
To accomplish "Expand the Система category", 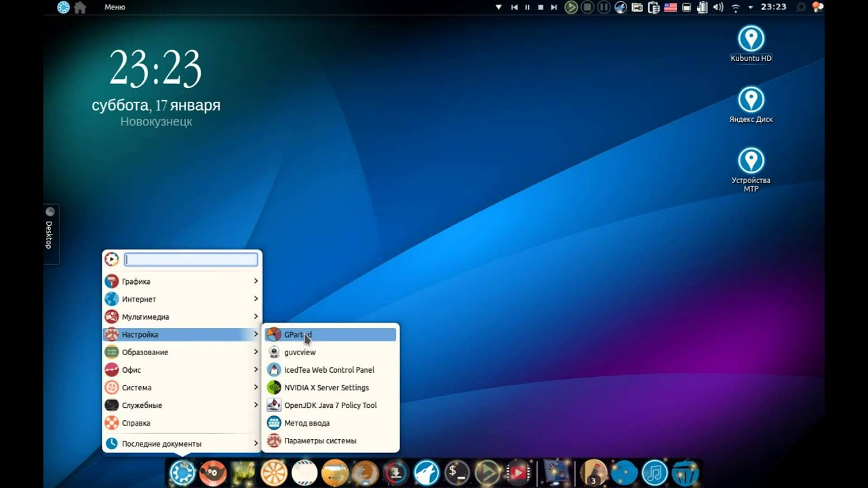I will (182, 387).
